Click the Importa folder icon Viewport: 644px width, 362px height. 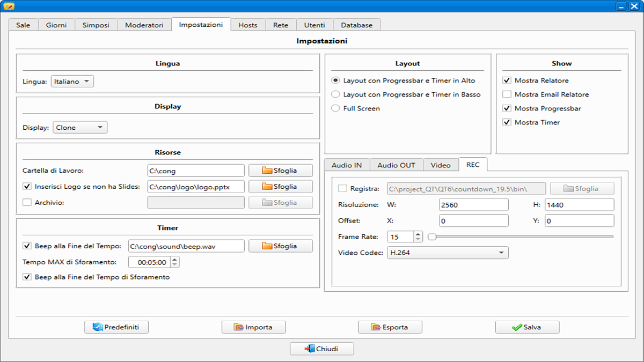(239, 327)
